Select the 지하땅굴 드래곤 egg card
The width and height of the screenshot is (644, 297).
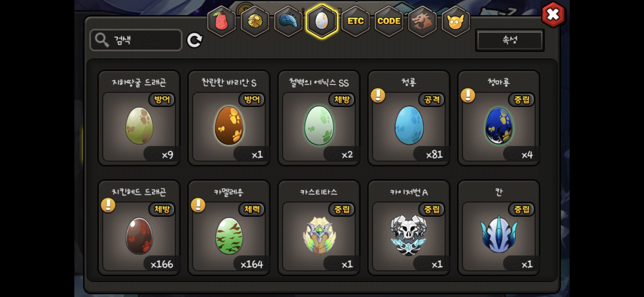tap(139, 118)
